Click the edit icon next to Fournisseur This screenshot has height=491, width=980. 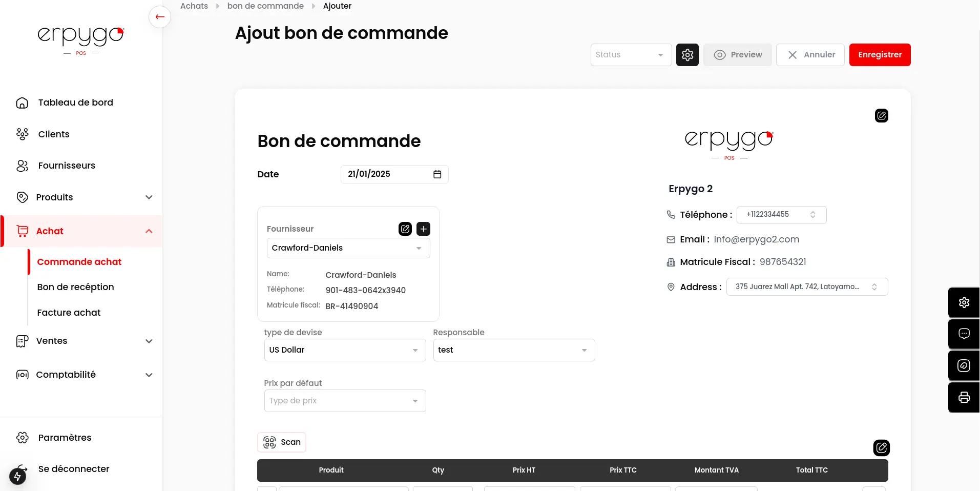point(405,229)
